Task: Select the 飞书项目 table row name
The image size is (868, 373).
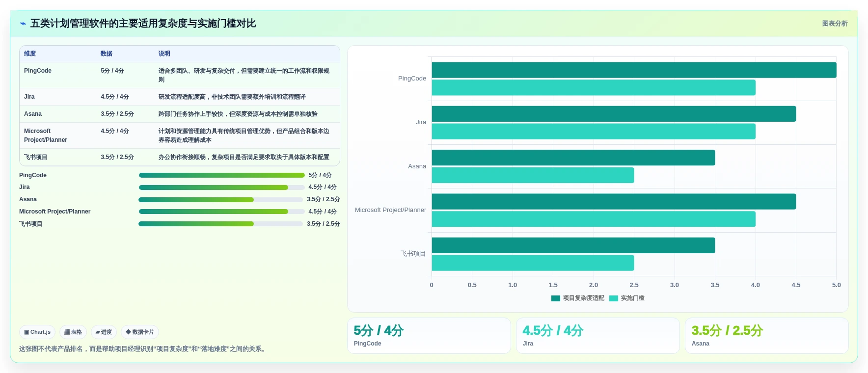Action: click(36, 157)
